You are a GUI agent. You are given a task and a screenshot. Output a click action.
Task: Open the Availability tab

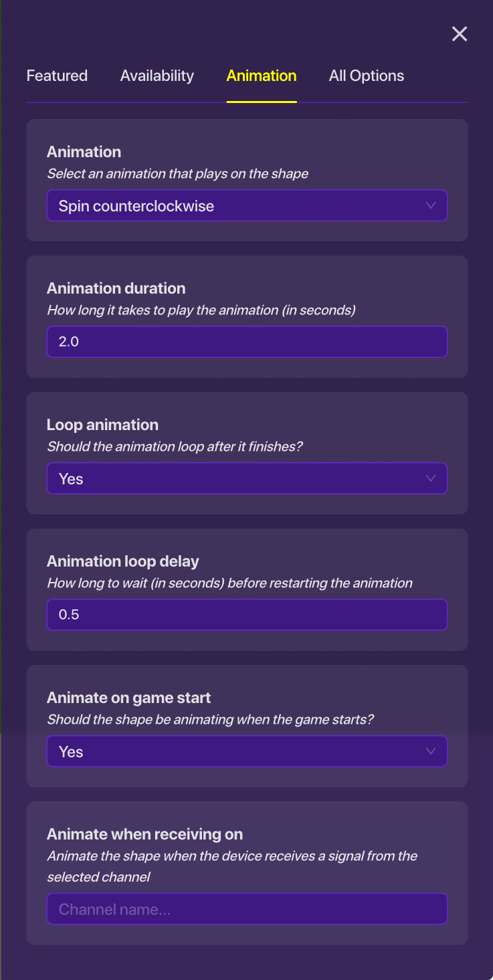(x=157, y=76)
